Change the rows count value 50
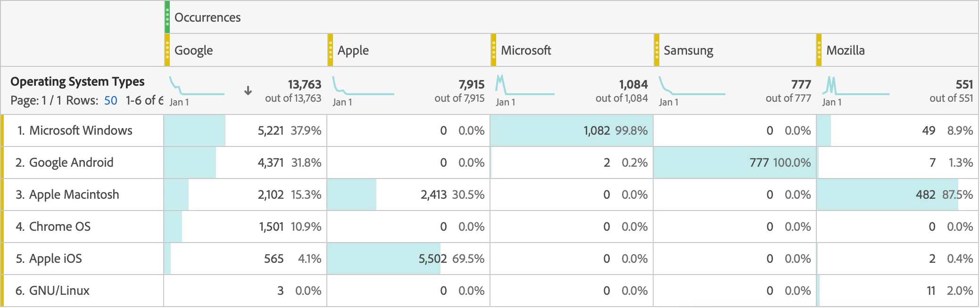The width and height of the screenshot is (980, 308). (111, 100)
